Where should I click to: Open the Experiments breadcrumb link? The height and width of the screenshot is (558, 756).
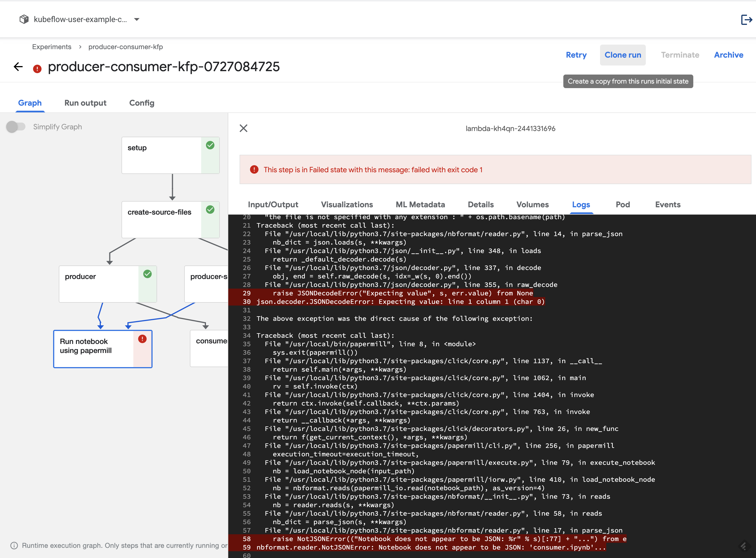coord(52,47)
